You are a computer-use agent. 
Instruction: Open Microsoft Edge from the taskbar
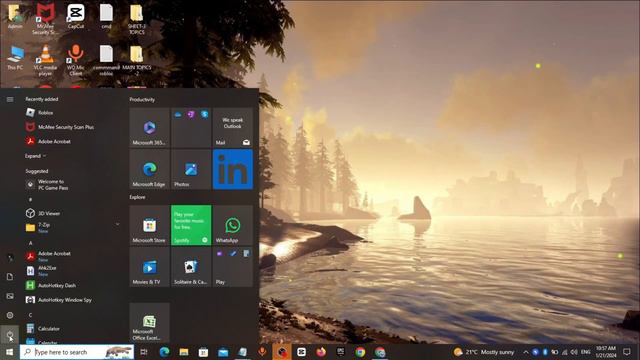coord(164,352)
